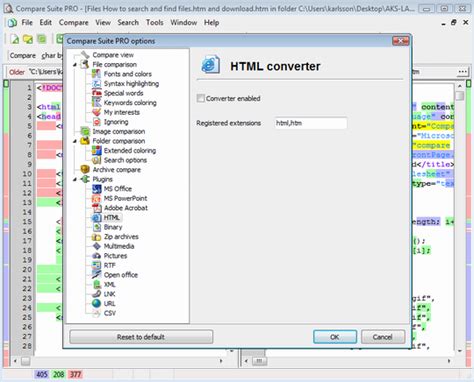
Task: Click the right pane vertical scrollbar
Action: pyautogui.click(x=460, y=218)
